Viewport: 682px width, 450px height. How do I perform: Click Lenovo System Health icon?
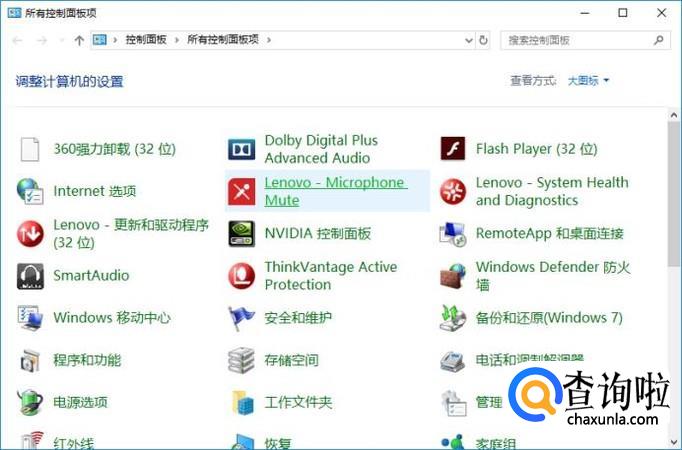pyautogui.click(x=452, y=191)
